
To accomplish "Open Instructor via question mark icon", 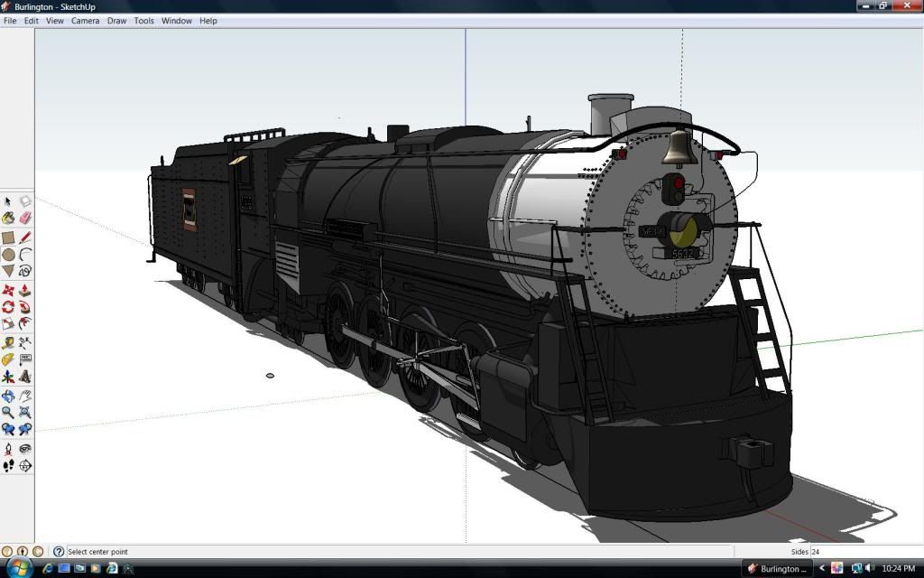I will (x=59, y=552).
